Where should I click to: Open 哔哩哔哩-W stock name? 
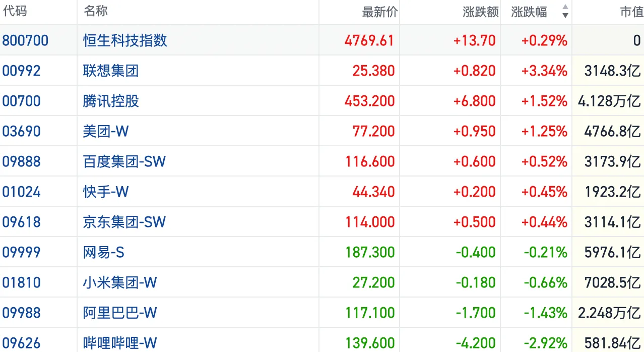(120, 343)
